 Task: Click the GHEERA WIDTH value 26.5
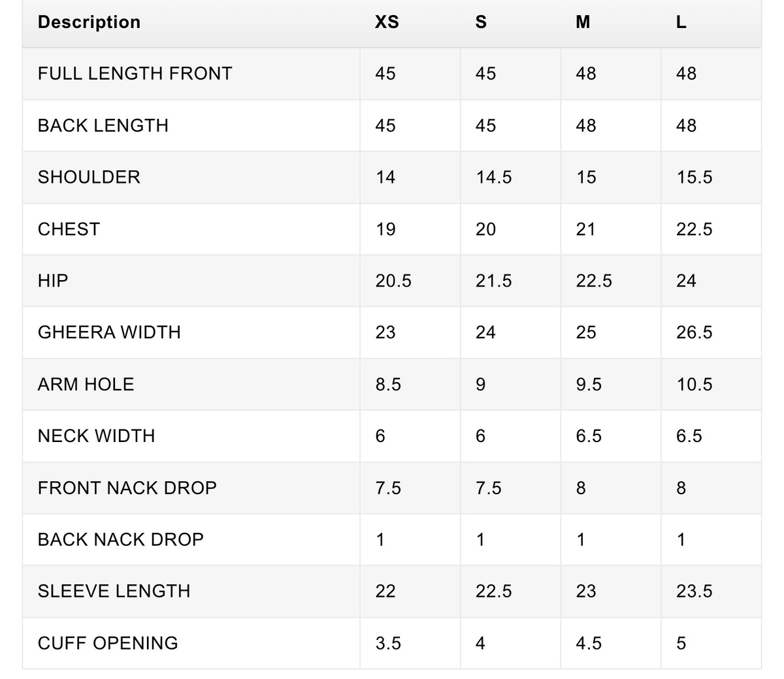point(694,332)
